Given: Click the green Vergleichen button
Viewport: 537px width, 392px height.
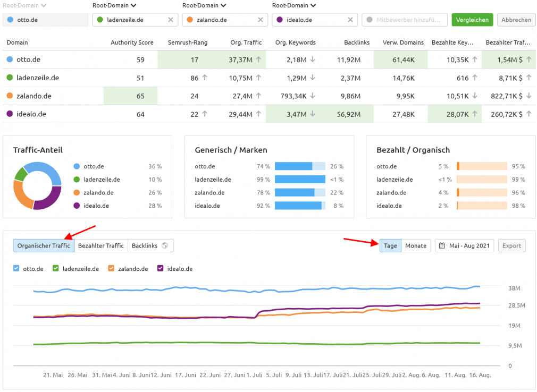Looking at the screenshot, I should tap(472, 20).
